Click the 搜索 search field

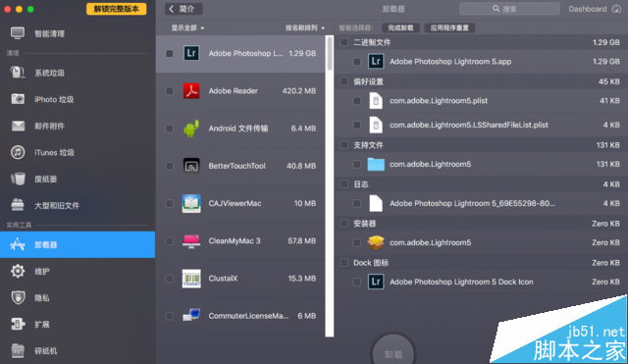(x=509, y=9)
